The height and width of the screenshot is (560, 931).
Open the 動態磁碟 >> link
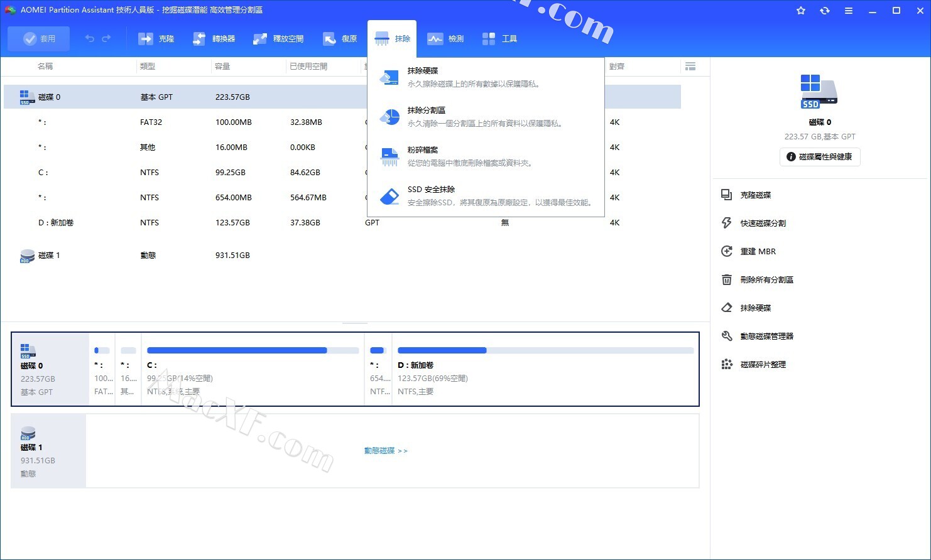coord(386,451)
